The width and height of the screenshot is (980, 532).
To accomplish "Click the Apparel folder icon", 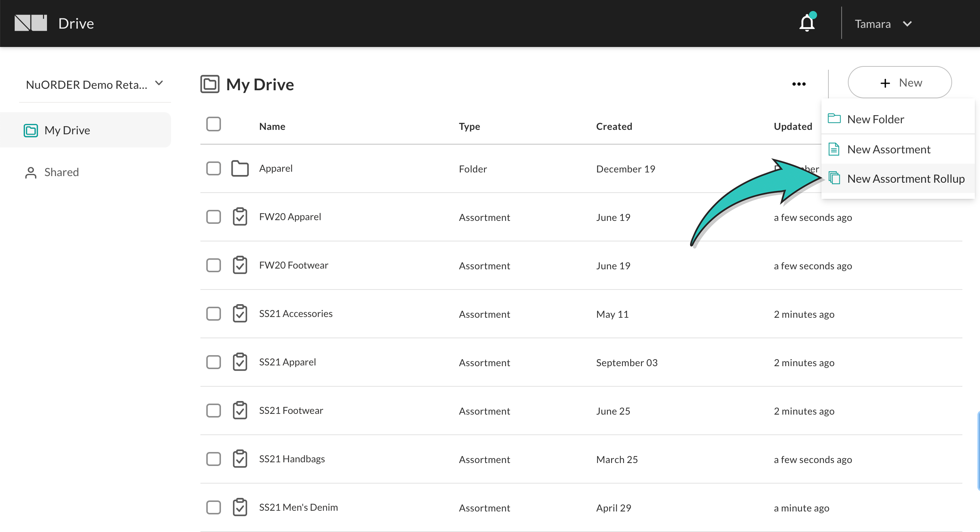I will pos(240,168).
